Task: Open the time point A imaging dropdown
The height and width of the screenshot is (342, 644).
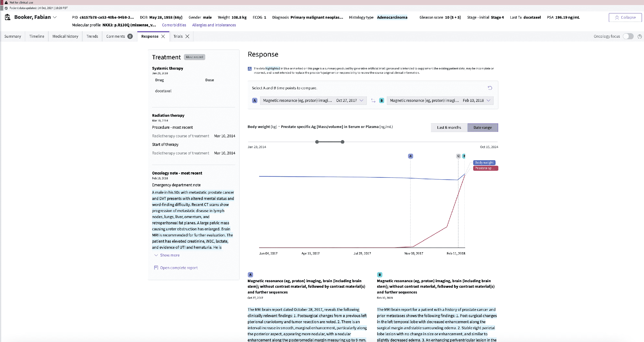Action: (x=313, y=101)
